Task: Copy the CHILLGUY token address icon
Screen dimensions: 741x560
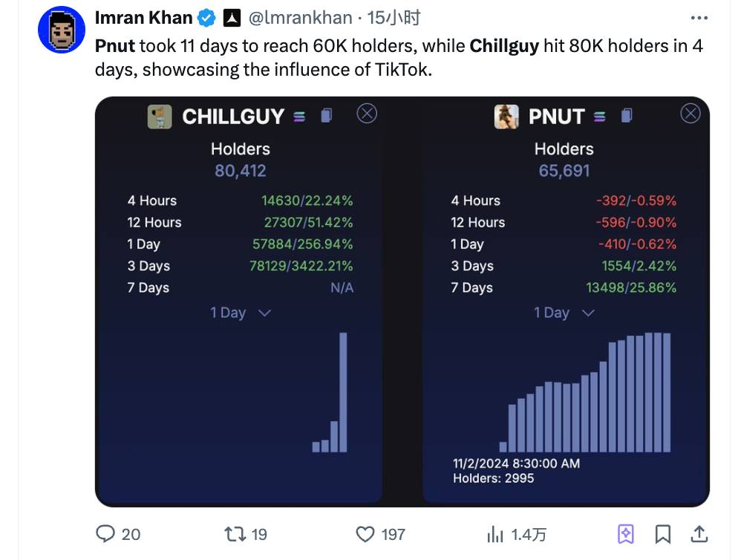Action: coord(326,116)
